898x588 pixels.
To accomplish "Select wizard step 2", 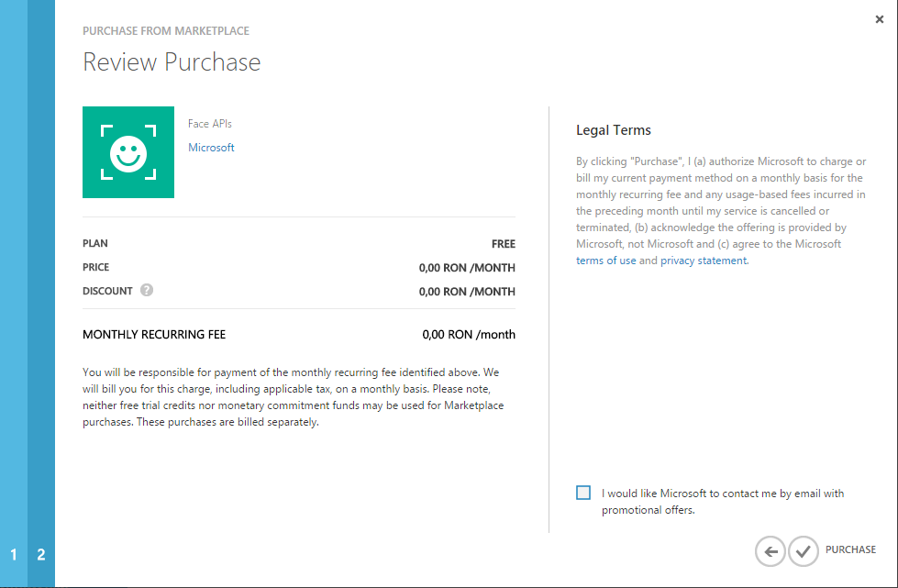I will 41,554.
